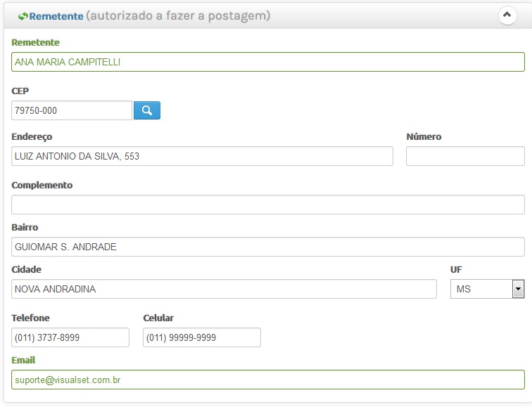The height and width of the screenshot is (407, 532).
Task: Click the Telefone number field
Action: point(70,337)
